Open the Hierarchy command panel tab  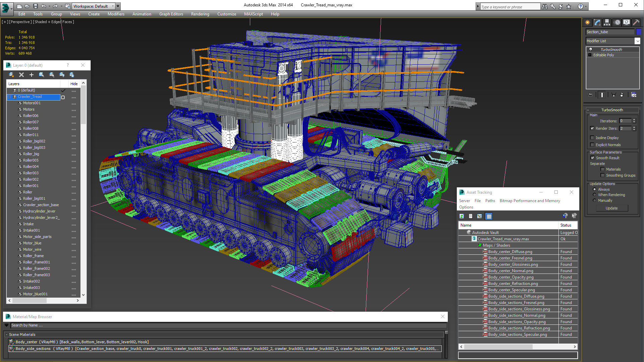pyautogui.click(x=607, y=22)
